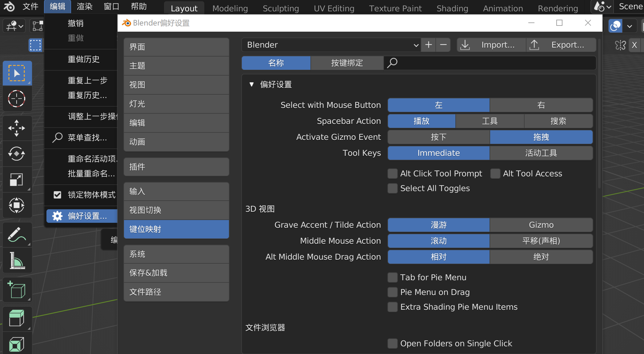Screen dimensions: 644x354
Task: Click the plus icon to add a keymap preset
Action: (x=428, y=45)
